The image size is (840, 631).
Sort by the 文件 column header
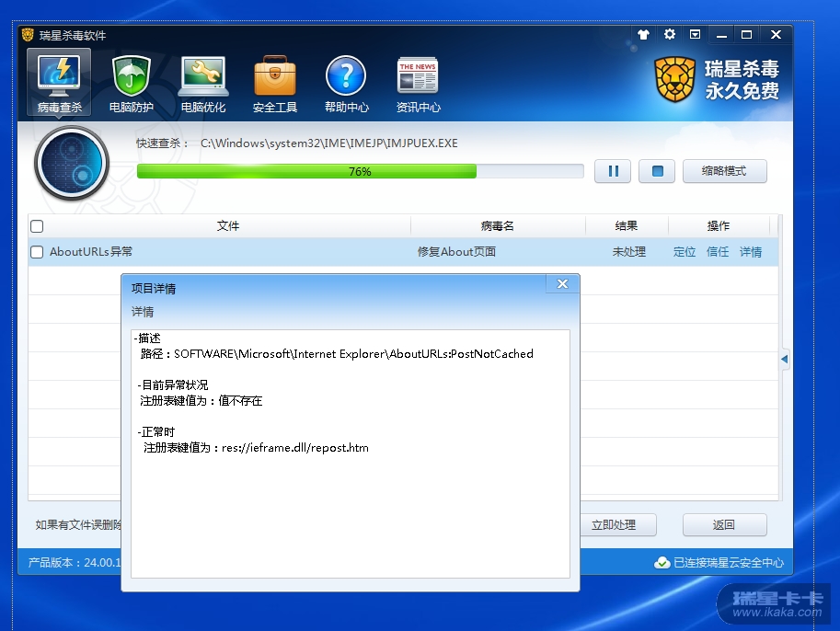tap(227, 226)
